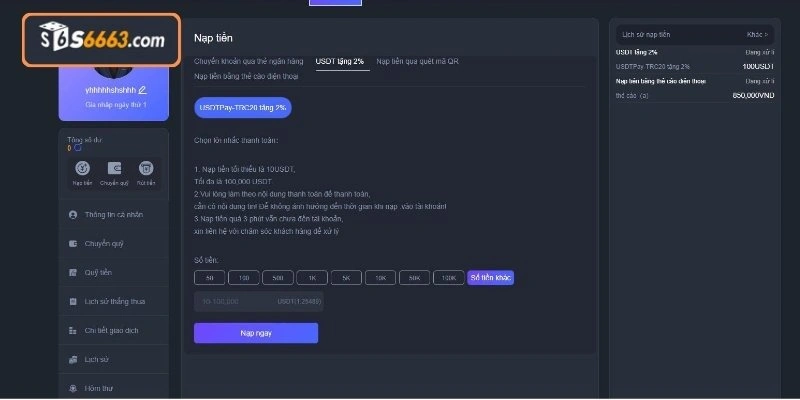This screenshot has height=400, width=800.
Task: Refresh the balance using the reload icon
Action: point(77,148)
